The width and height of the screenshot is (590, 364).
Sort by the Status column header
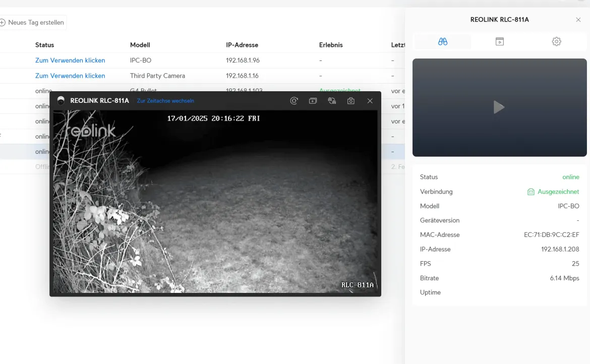(45, 45)
